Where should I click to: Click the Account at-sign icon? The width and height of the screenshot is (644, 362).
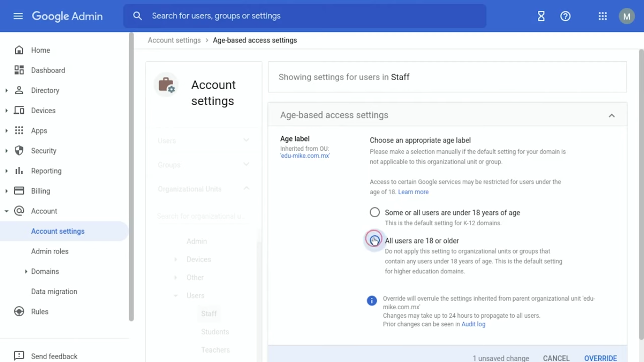[x=19, y=211]
